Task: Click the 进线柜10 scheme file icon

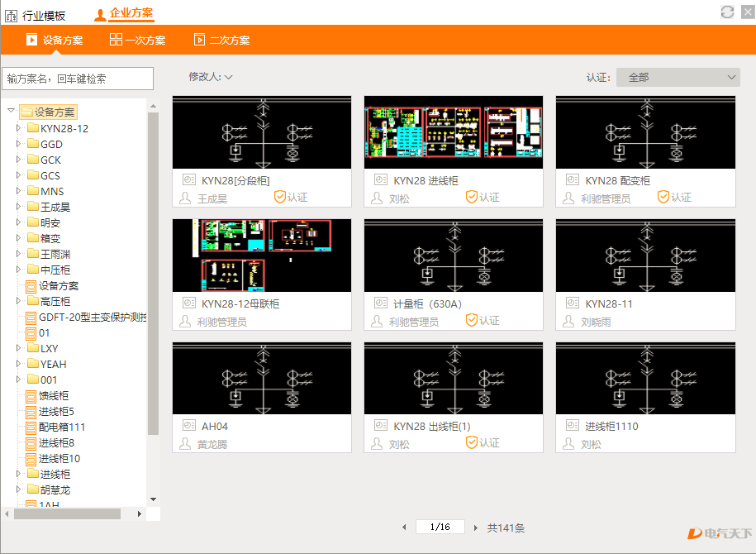Action: tap(31, 459)
